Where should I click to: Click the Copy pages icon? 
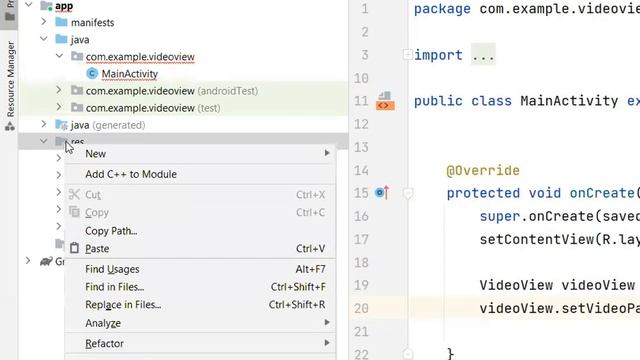[74, 212]
